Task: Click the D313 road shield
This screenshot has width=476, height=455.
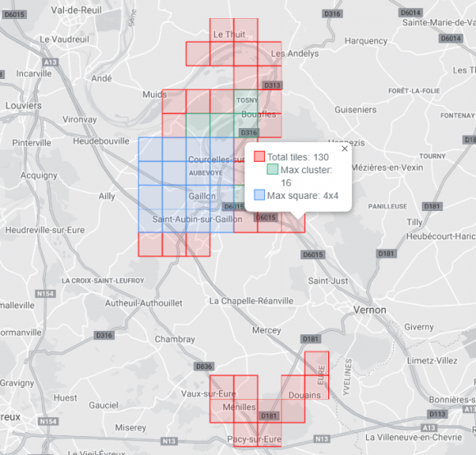Action: [272, 85]
